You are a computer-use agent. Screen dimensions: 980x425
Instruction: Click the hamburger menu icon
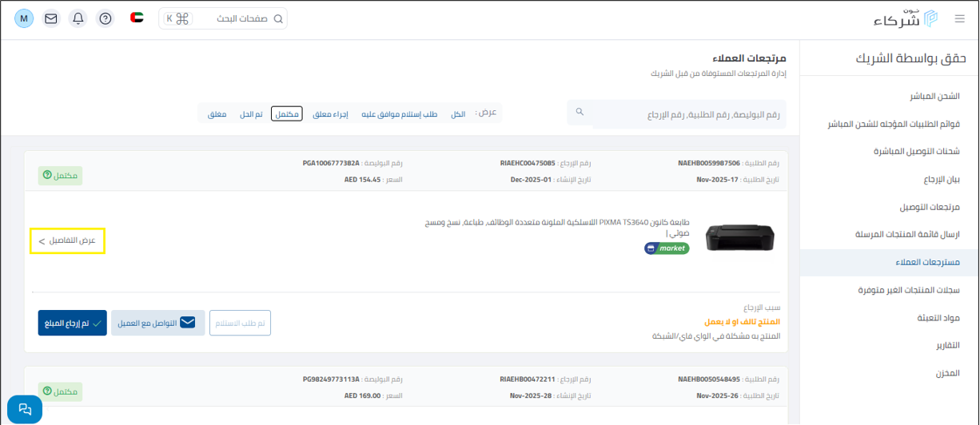point(960,18)
